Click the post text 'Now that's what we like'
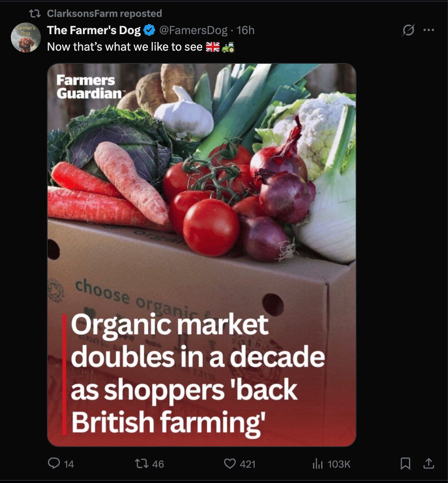The height and width of the screenshot is (483, 448). [x=125, y=47]
